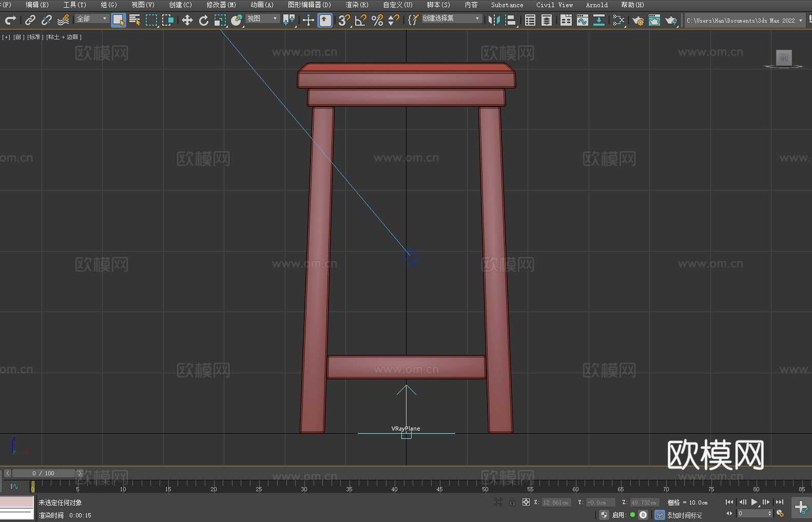Open the Select by Name list icon

click(135, 20)
